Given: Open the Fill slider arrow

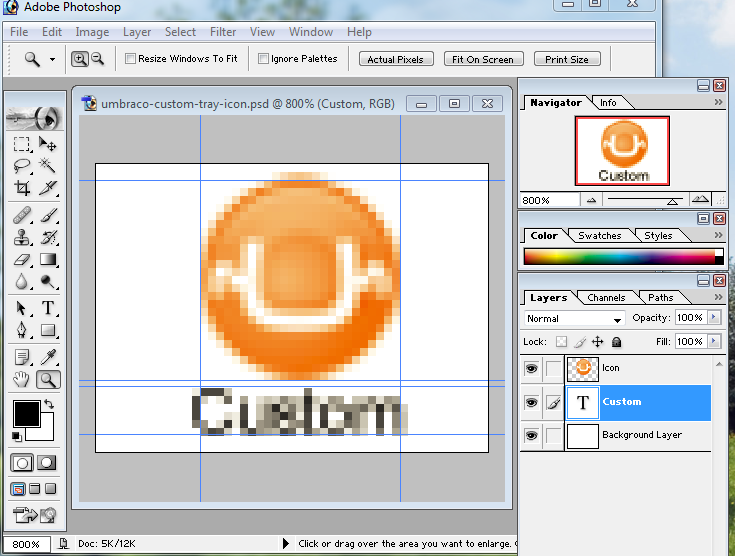Looking at the screenshot, I should pyautogui.click(x=714, y=341).
